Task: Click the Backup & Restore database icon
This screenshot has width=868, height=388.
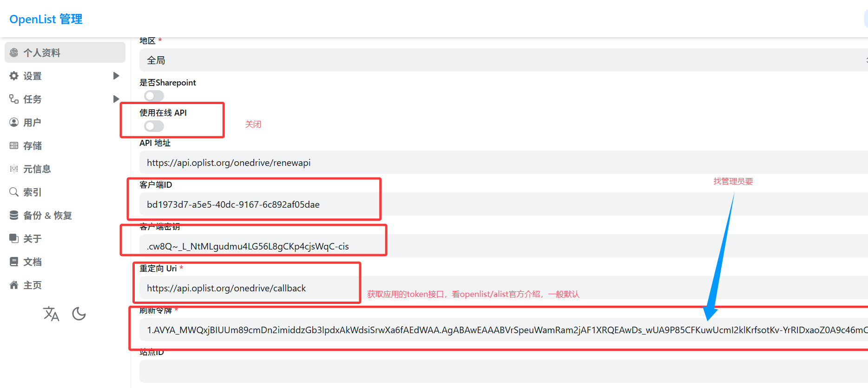Action: pos(14,215)
